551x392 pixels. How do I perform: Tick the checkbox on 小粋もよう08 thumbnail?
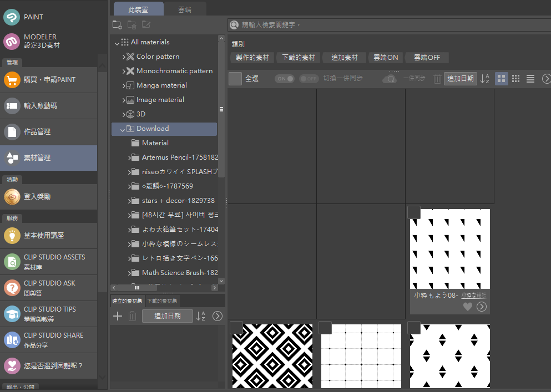[x=414, y=212]
